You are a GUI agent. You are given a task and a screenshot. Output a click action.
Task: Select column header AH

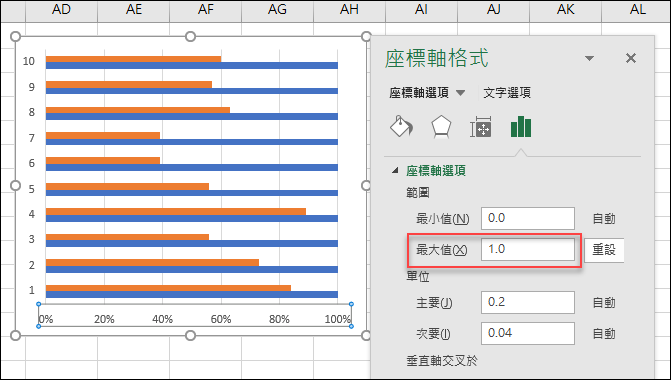click(x=350, y=10)
